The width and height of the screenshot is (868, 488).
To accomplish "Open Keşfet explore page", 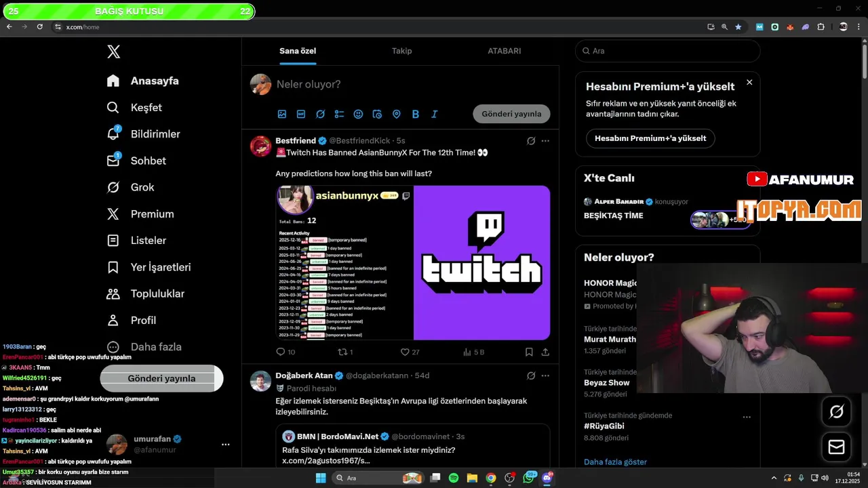I will pyautogui.click(x=134, y=107).
